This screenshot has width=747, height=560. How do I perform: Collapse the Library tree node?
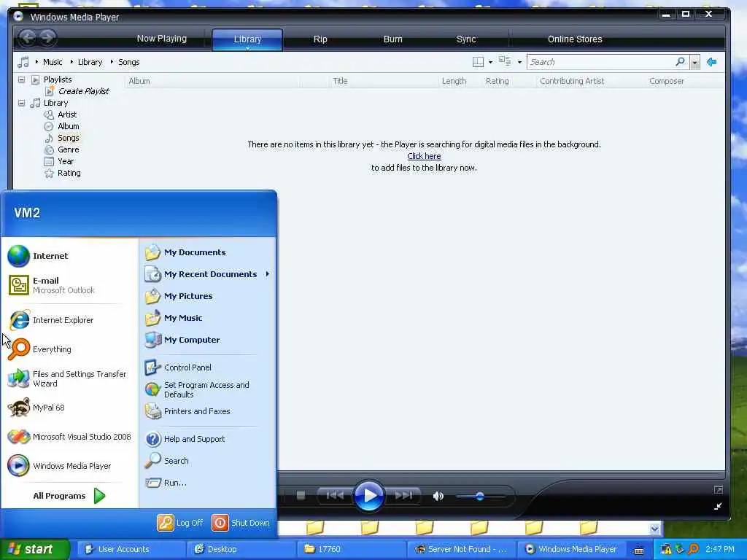[x=21, y=103]
